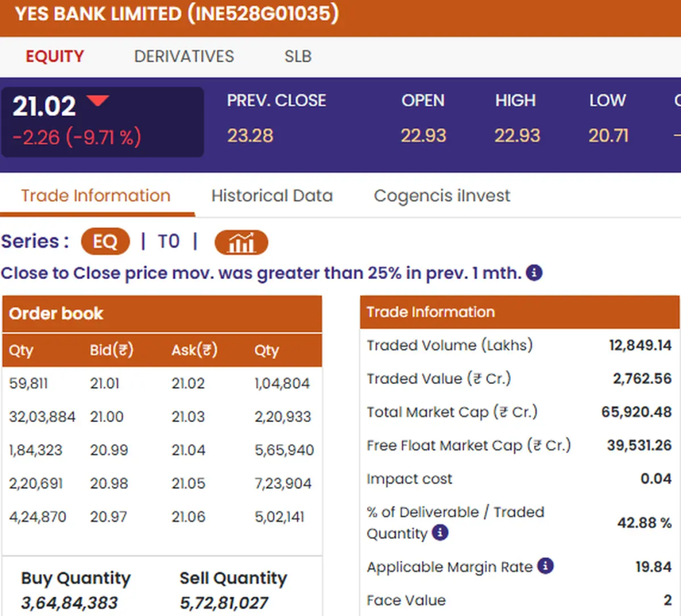Click the Open value 22.93
The width and height of the screenshot is (681, 616).
tap(424, 136)
